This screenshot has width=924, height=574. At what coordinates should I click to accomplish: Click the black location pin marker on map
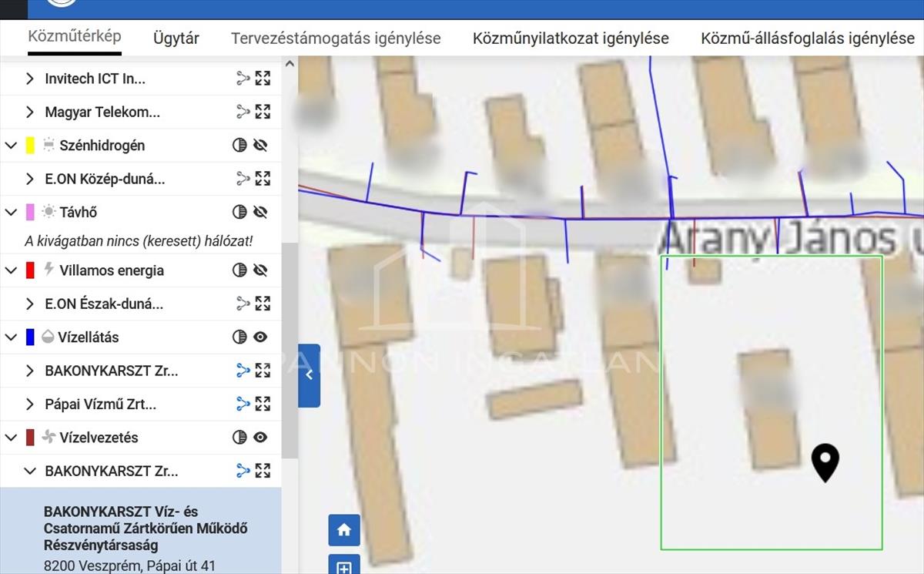[x=825, y=462]
